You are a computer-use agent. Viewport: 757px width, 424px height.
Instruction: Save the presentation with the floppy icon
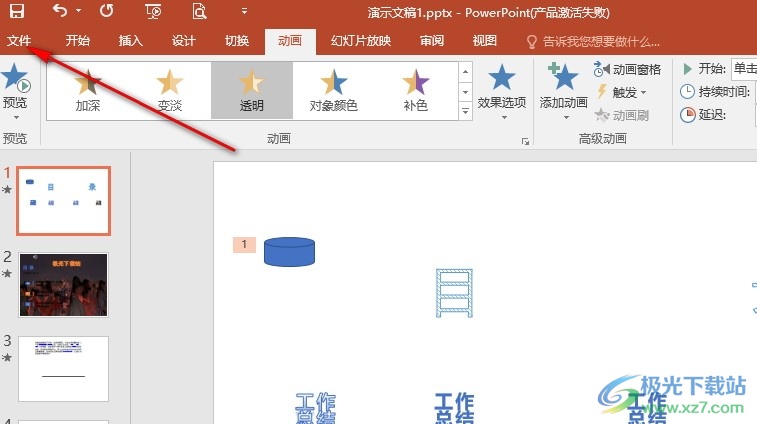[x=17, y=11]
